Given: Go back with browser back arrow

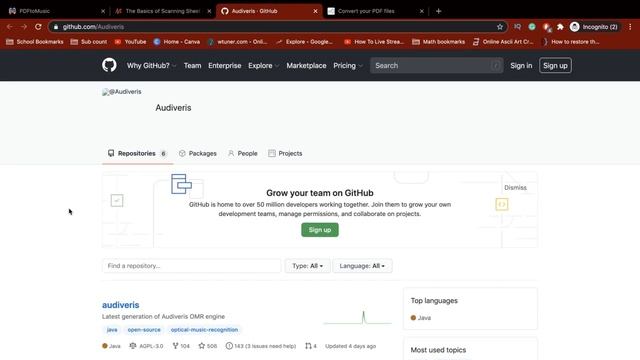Looking at the screenshot, I should click(x=10, y=27).
